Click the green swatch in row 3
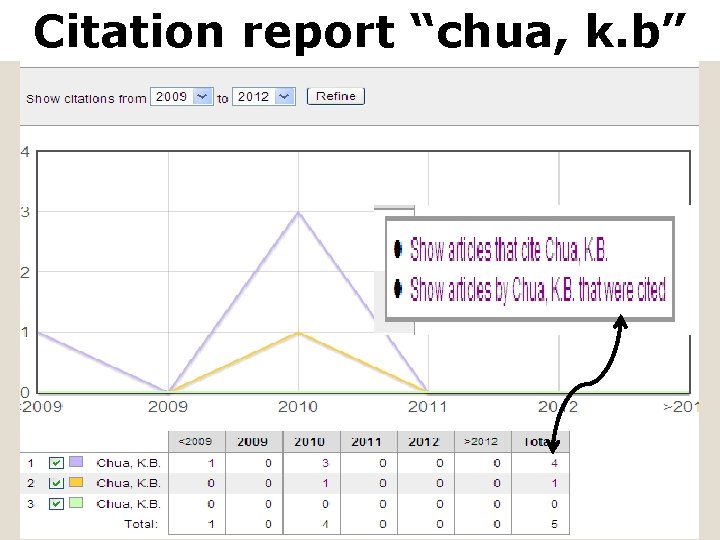720x540 pixels. tap(76, 503)
